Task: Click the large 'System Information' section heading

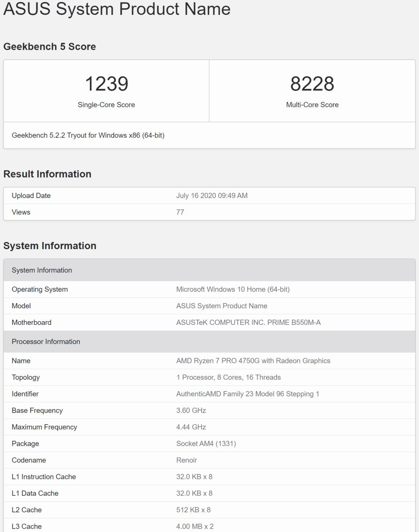Action: (50, 246)
